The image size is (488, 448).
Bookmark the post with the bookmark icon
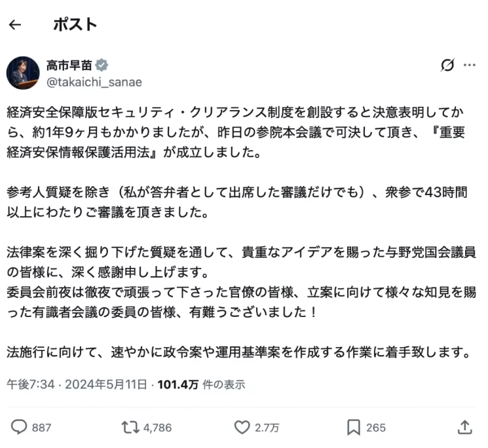point(354,427)
